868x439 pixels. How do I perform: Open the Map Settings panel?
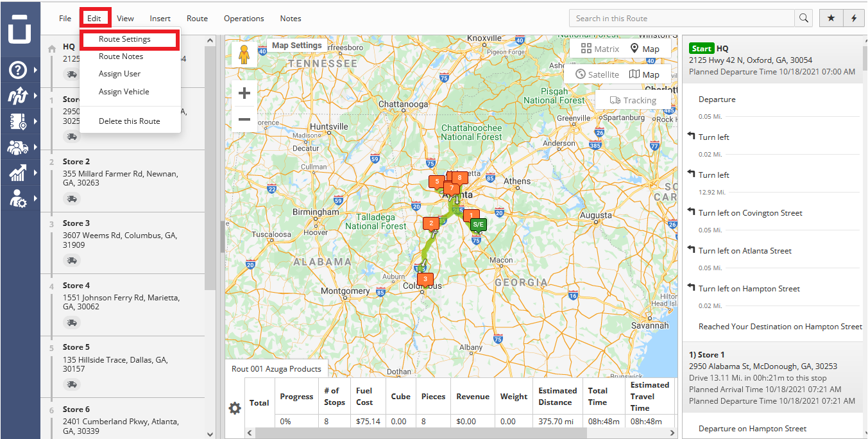[x=296, y=46]
